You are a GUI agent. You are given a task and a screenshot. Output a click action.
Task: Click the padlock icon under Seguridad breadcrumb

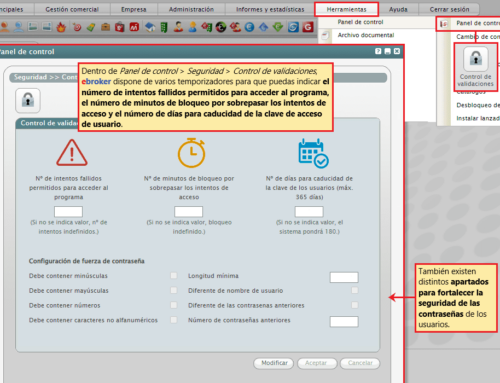(x=28, y=100)
